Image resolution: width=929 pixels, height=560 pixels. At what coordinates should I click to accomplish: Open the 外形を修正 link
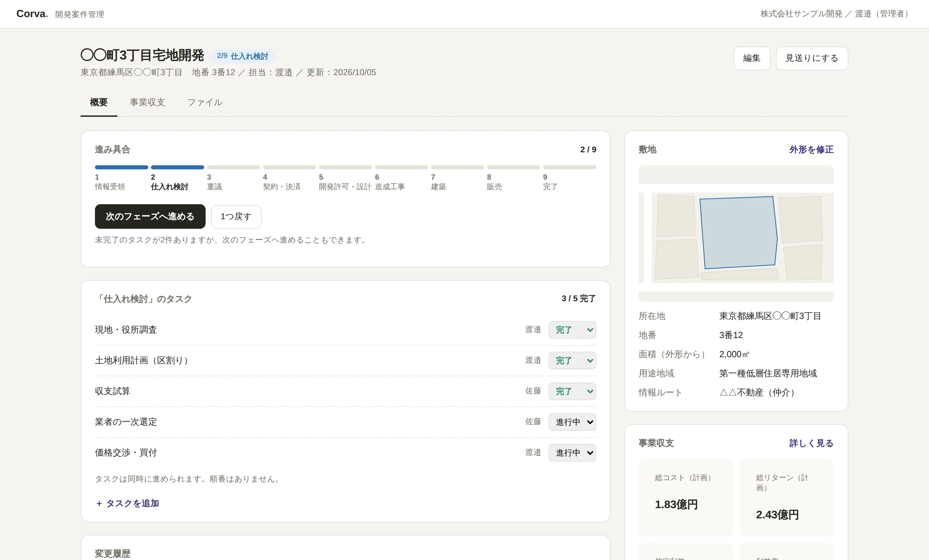pos(812,150)
